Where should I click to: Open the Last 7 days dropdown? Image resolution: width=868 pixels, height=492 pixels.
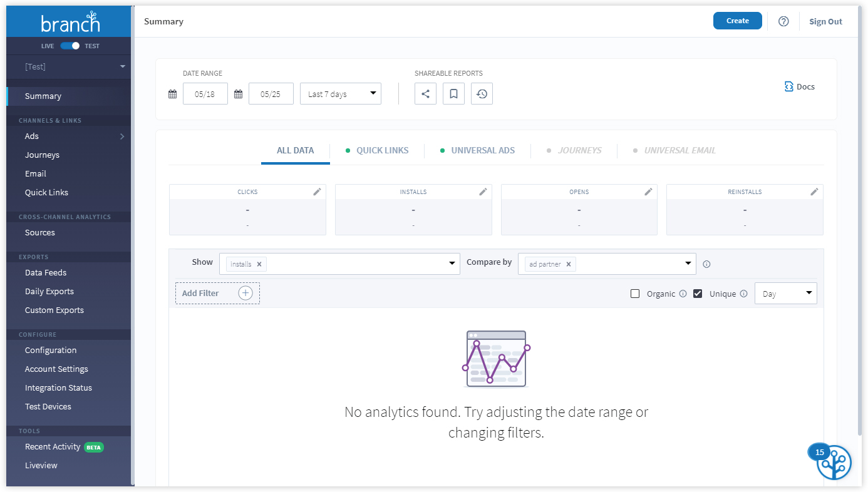[340, 94]
